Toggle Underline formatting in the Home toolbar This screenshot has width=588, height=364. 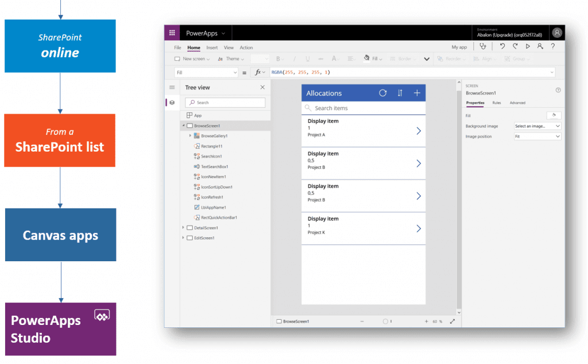(x=307, y=59)
